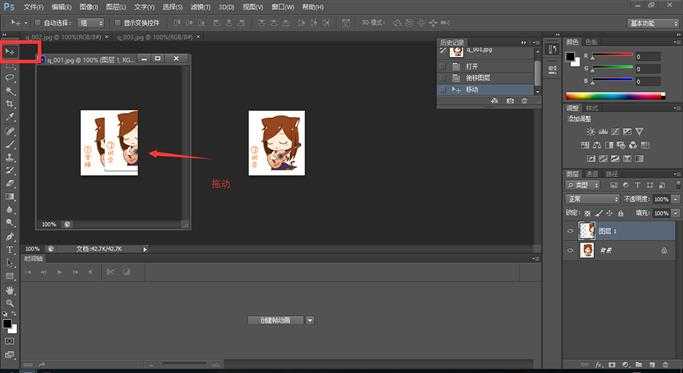Delete layer trash icon
Viewport: 683px width, 373px height.
pos(665,364)
